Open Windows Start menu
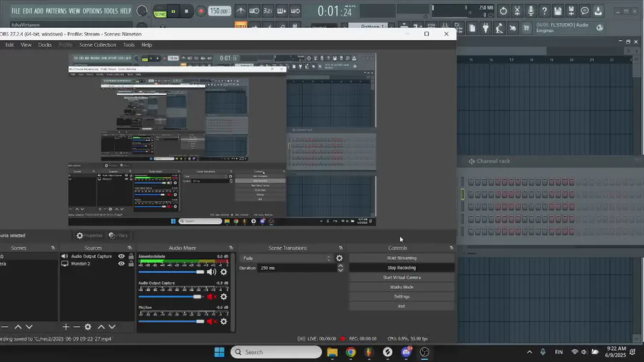The height and width of the screenshot is (362, 644). point(220,352)
